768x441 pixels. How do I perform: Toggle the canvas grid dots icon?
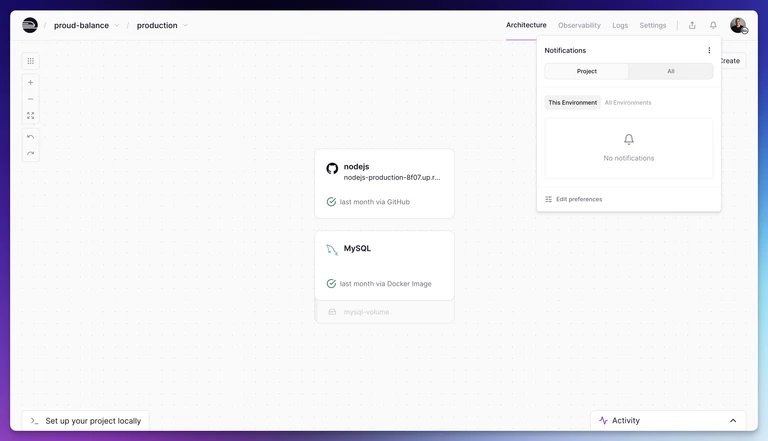point(30,61)
